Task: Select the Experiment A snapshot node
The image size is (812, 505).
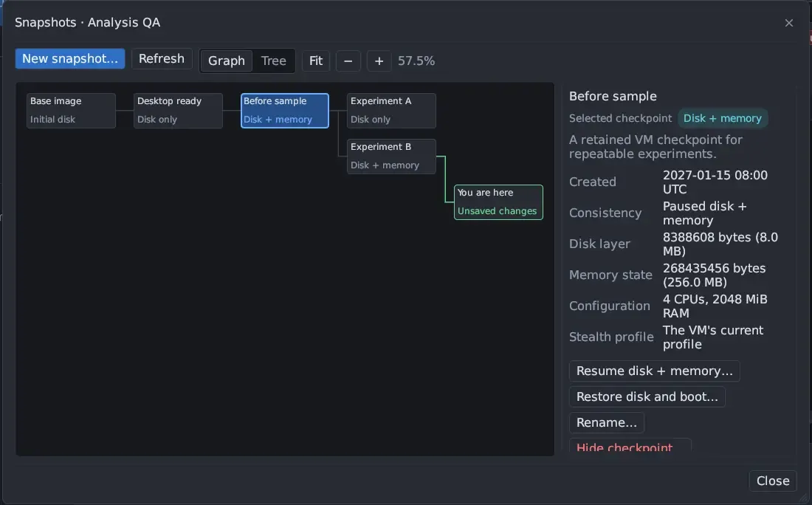Action: 391,110
